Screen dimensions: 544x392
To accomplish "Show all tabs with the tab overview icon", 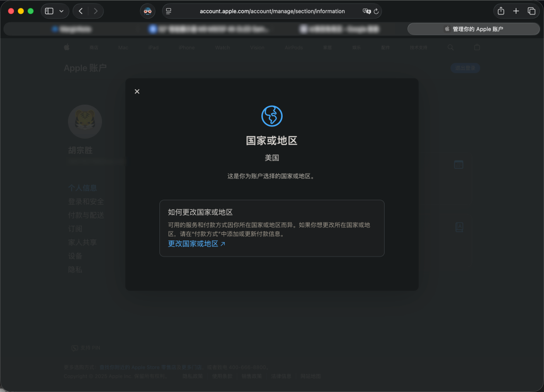I will (531, 11).
